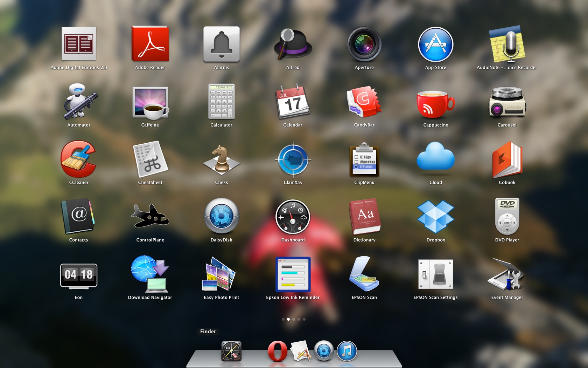588x368 pixels.
Task: Open the App Store
Action: pos(436,44)
